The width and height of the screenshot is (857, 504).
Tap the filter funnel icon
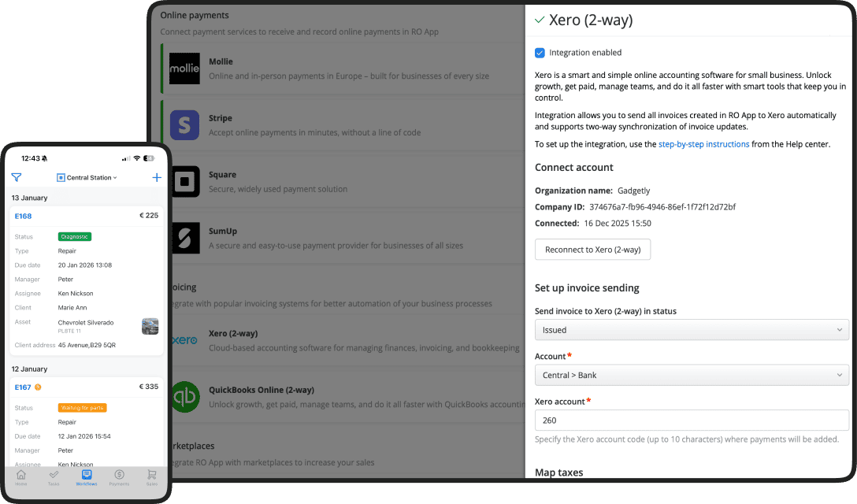(17, 178)
